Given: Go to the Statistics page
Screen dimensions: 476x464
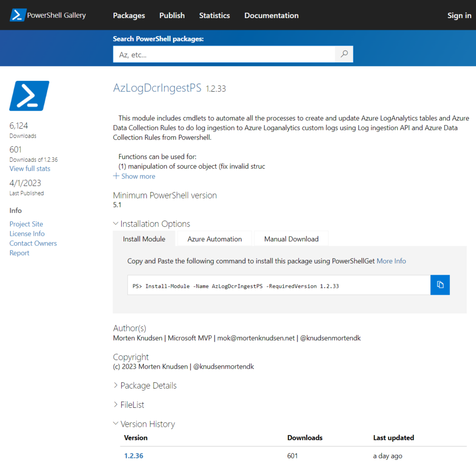Looking at the screenshot, I should pos(214,15).
